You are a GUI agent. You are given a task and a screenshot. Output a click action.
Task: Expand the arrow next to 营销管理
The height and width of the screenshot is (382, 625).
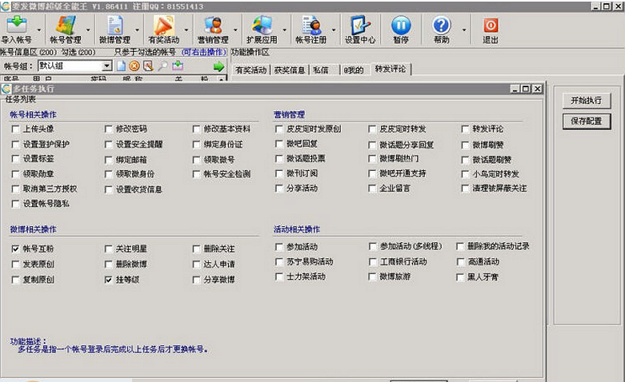pyautogui.click(x=236, y=30)
